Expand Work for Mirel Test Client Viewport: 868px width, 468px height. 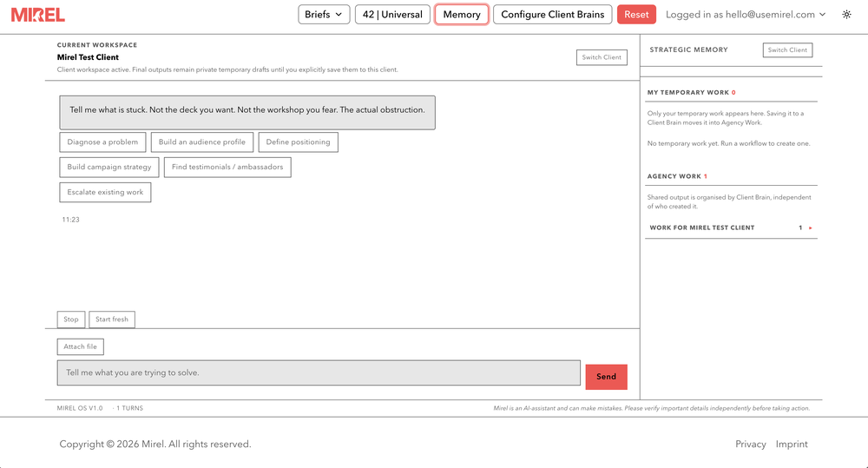731,227
